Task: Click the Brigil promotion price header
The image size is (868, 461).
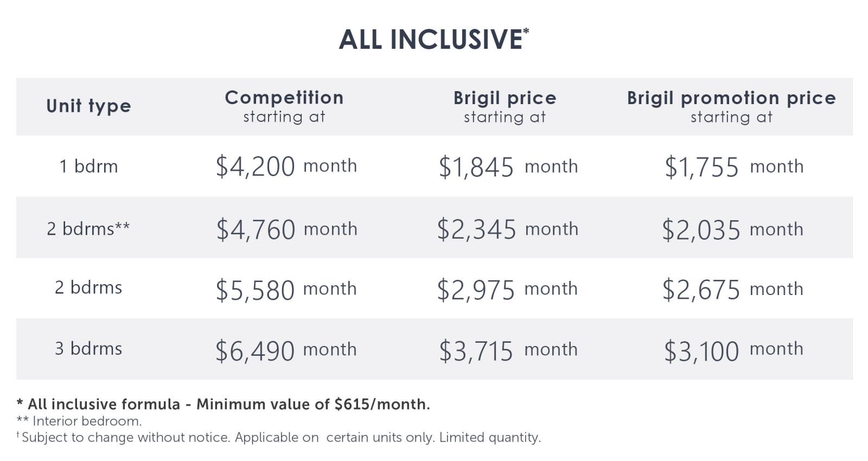Action: tap(731, 106)
